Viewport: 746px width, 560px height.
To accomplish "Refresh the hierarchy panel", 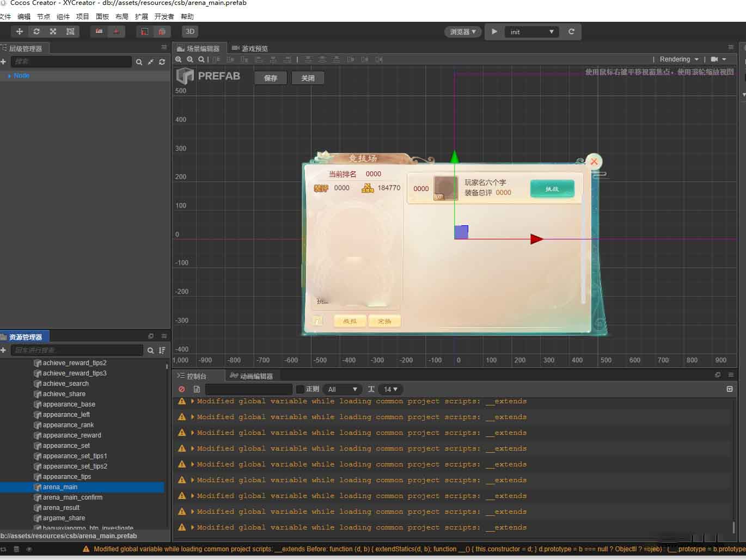I will (x=162, y=62).
